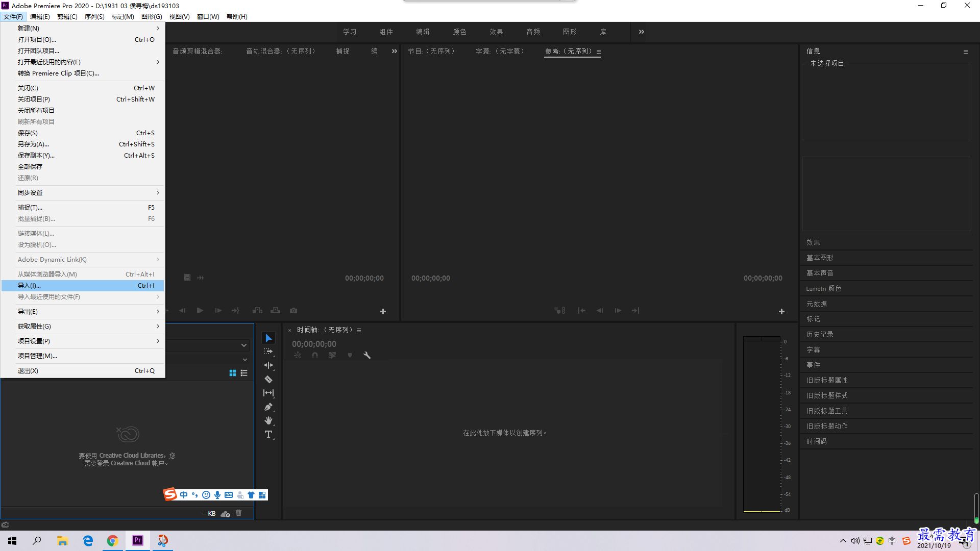Switch to Learning (学习) workspace
980x551 pixels.
pyautogui.click(x=350, y=32)
